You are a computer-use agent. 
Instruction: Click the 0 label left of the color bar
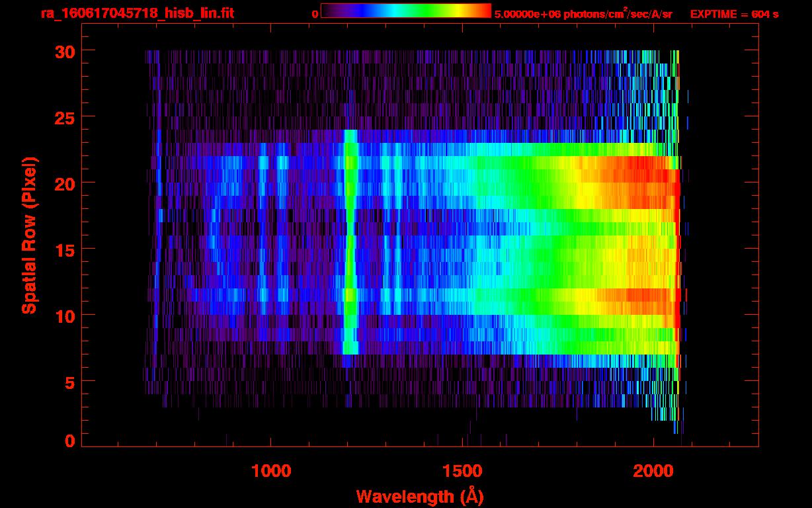pyautogui.click(x=315, y=14)
